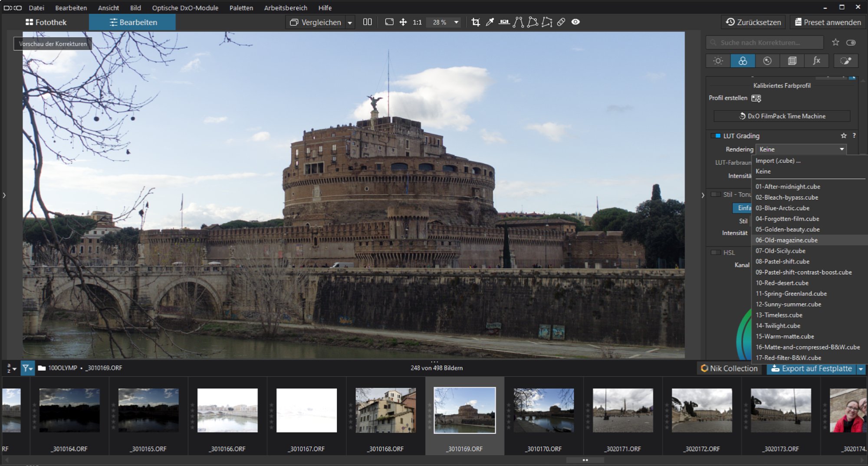The height and width of the screenshot is (466, 868).
Task: Expand the Vergleichen dropdown arrow
Action: [x=350, y=23]
